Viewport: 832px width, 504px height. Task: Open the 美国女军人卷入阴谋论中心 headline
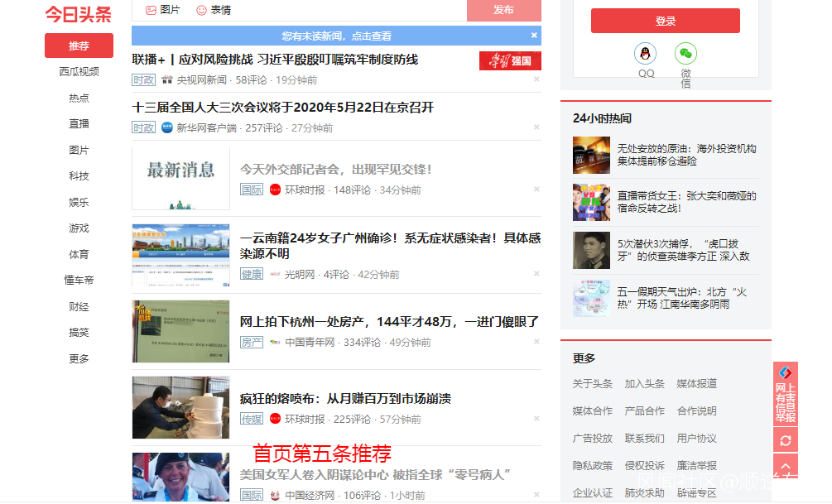pos(375,475)
